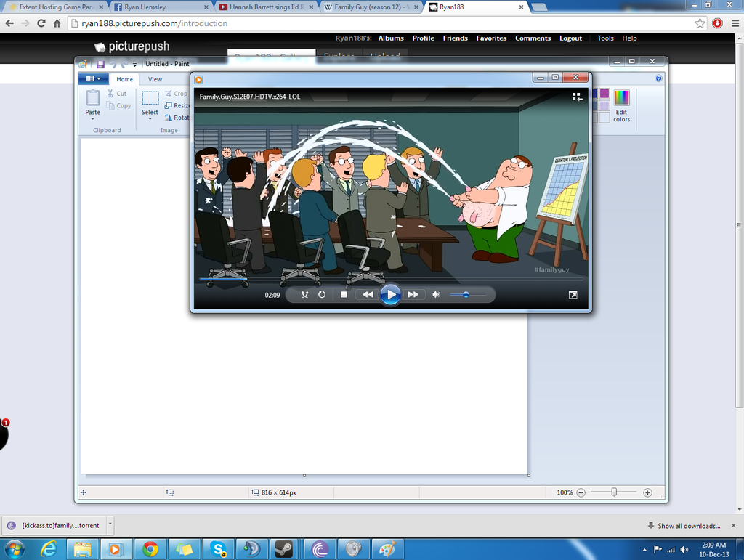This screenshot has height=560, width=744.
Task: Open Paint's file menu dropdown
Action: pyautogui.click(x=93, y=78)
